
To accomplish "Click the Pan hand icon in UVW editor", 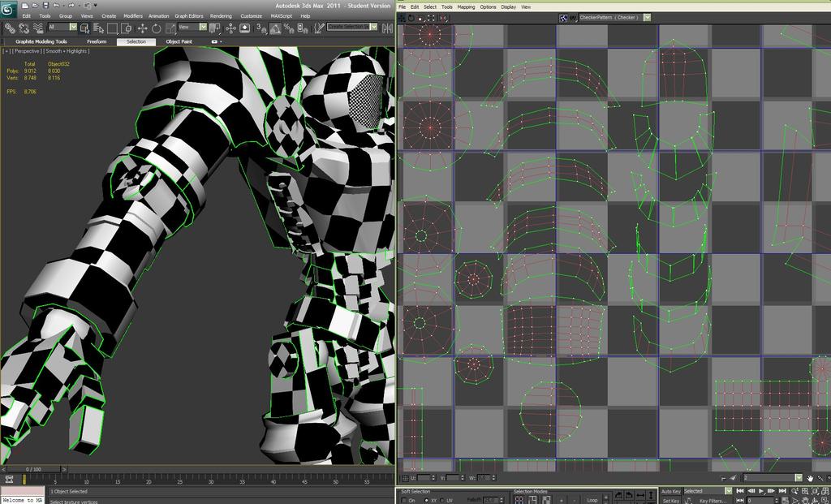I will (810, 478).
